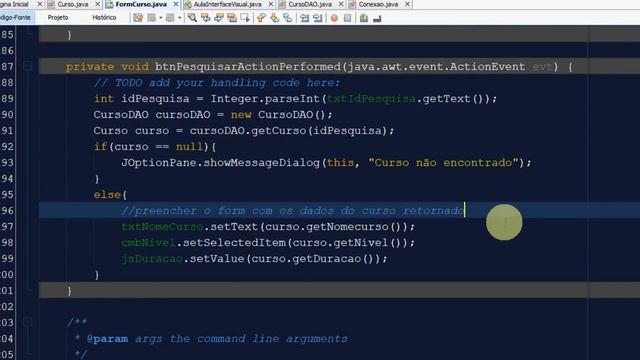
Task: Click 'txtIdPesquisa' field reference
Action: [371, 99]
